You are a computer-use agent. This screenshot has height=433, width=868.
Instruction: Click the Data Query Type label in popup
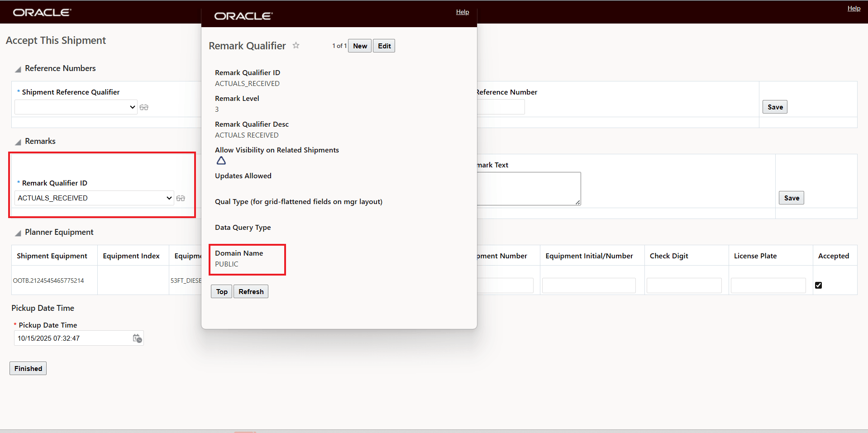pos(243,228)
